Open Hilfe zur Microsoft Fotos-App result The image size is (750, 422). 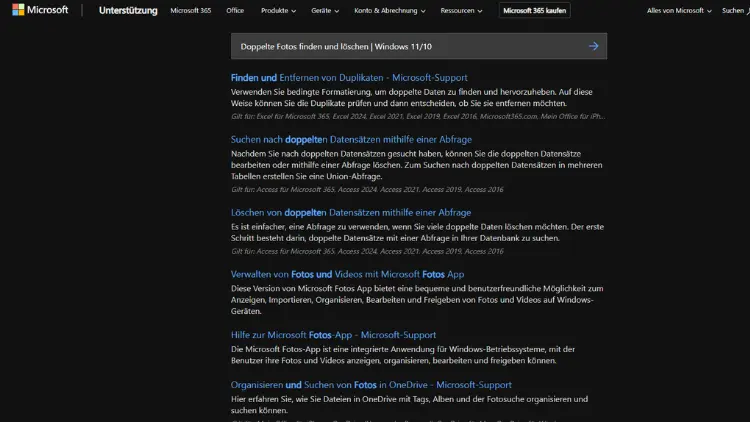tap(333, 335)
